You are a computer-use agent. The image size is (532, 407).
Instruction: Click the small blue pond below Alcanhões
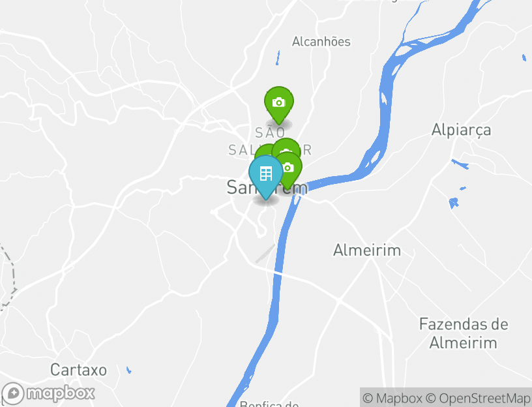pyautogui.click(x=278, y=57)
